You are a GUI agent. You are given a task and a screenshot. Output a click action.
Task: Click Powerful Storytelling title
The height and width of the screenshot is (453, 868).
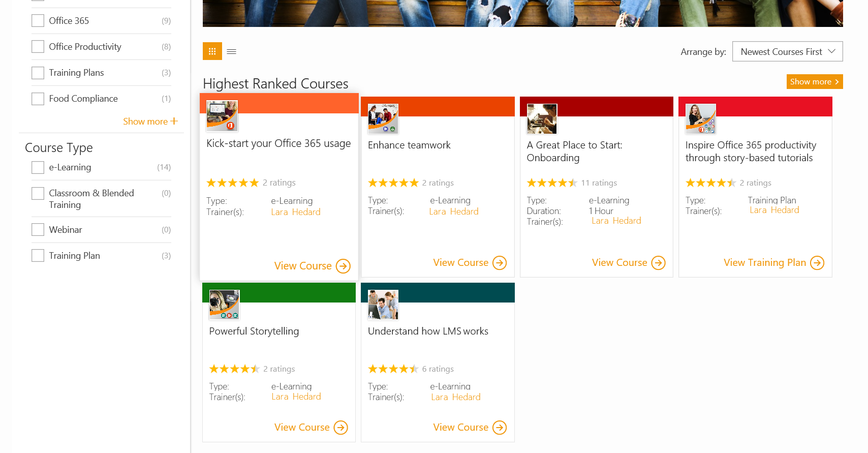coord(254,331)
